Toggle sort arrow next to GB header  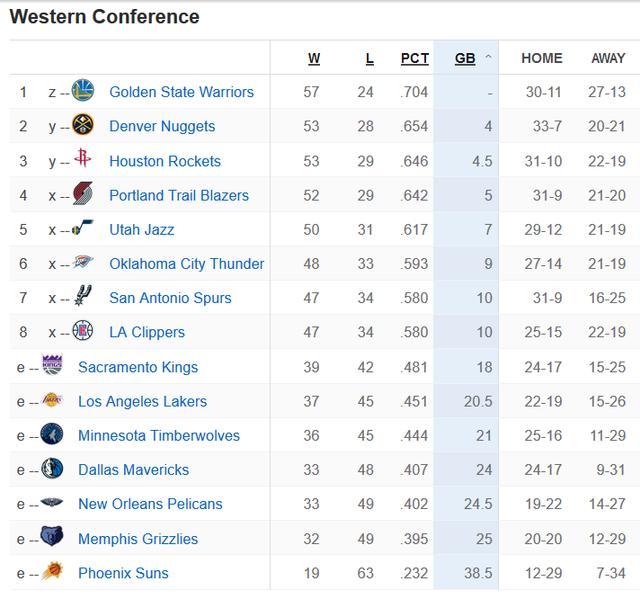pyautogui.click(x=489, y=58)
